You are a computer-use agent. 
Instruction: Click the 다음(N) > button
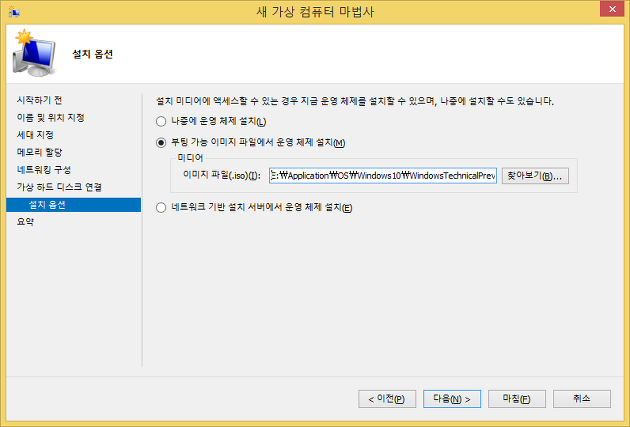click(452, 399)
